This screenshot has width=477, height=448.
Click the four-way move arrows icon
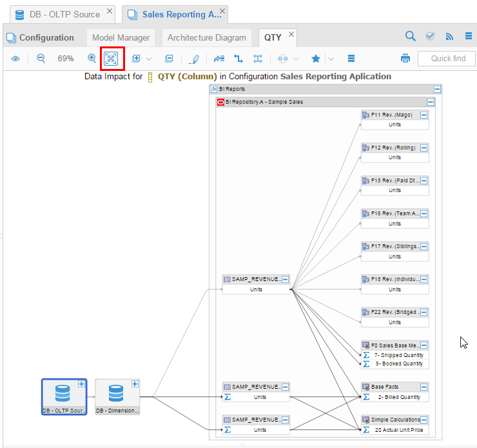pos(282,59)
